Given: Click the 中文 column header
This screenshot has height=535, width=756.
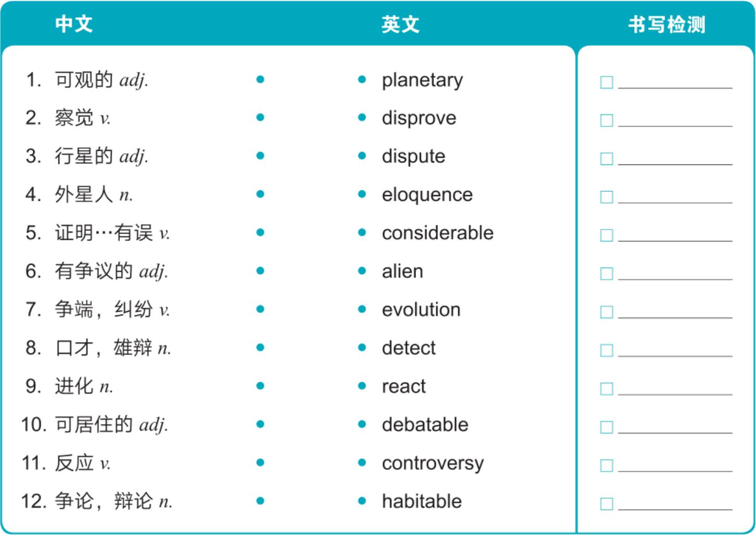Looking at the screenshot, I should tap(74, 24).
